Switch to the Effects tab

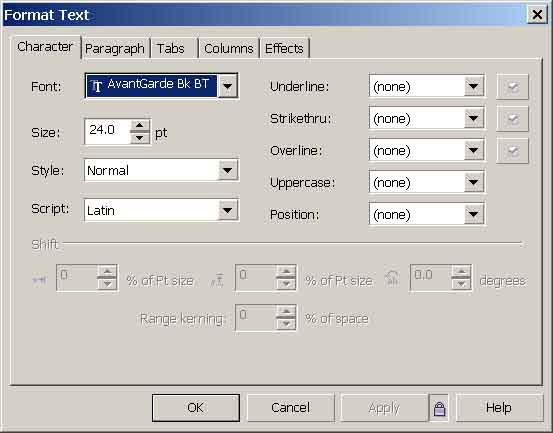click(284, 48)
